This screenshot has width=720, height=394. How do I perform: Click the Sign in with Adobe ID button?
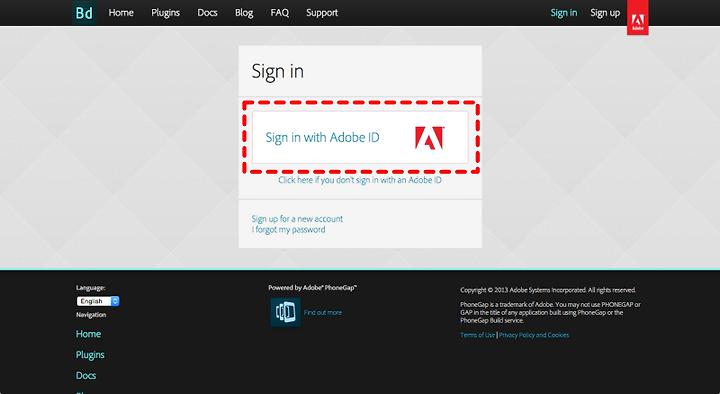(360, 137)
